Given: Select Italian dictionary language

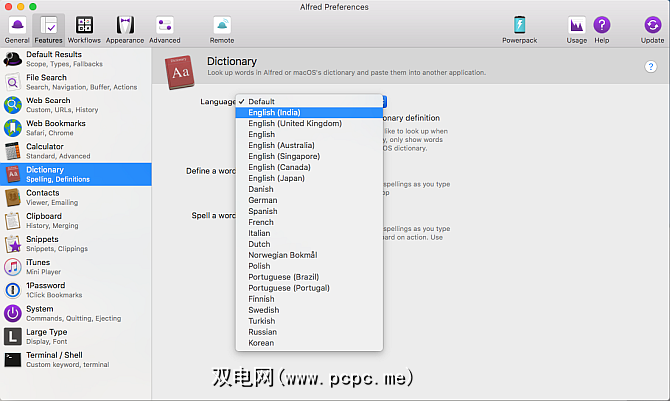Looking at the screenshot, I should 309,233.
